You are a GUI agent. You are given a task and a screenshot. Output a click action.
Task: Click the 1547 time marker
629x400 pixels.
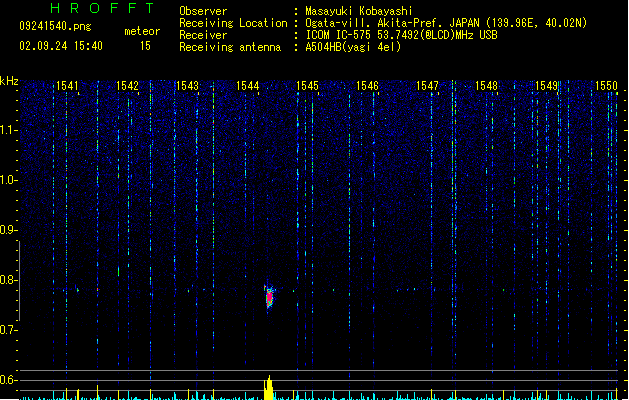[428, 86]
